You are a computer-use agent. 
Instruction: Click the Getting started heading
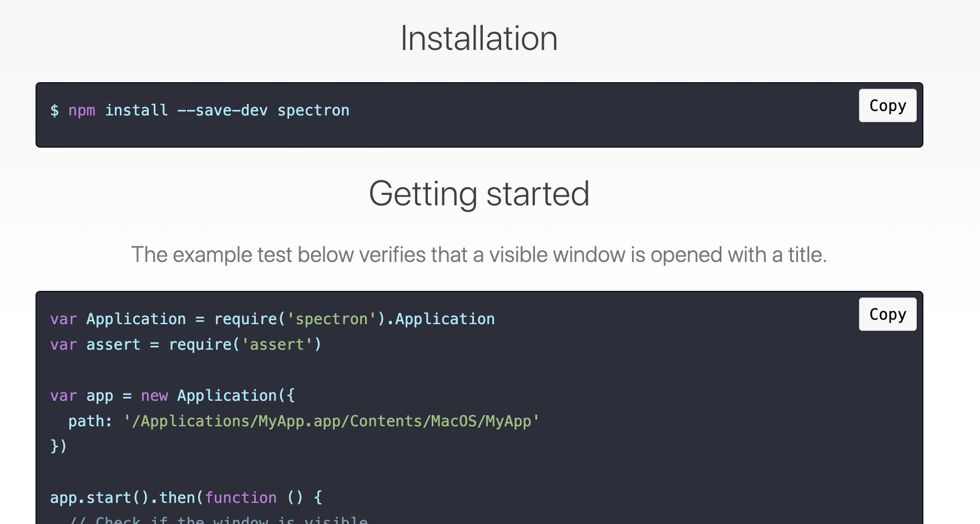tap(479, 194)
